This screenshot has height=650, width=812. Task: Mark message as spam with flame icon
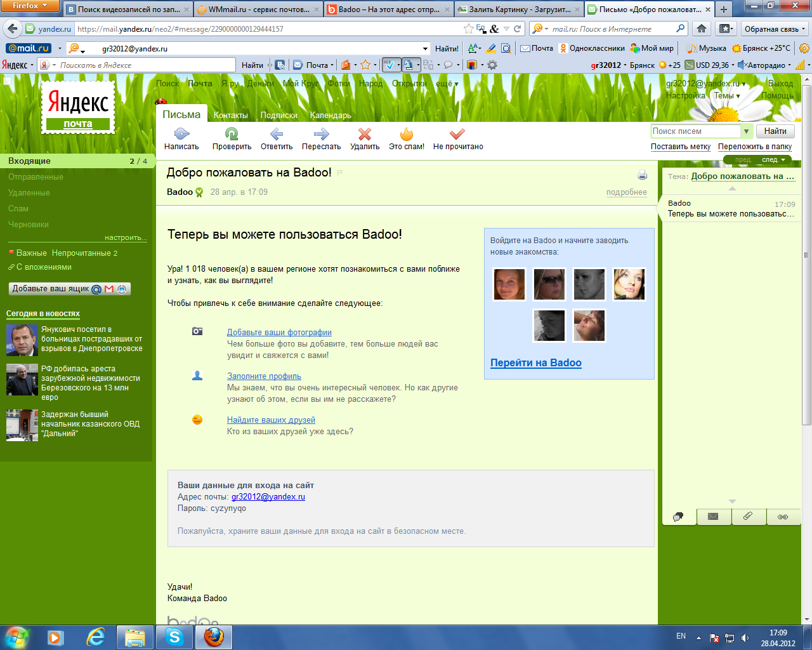tap(407, 134)
